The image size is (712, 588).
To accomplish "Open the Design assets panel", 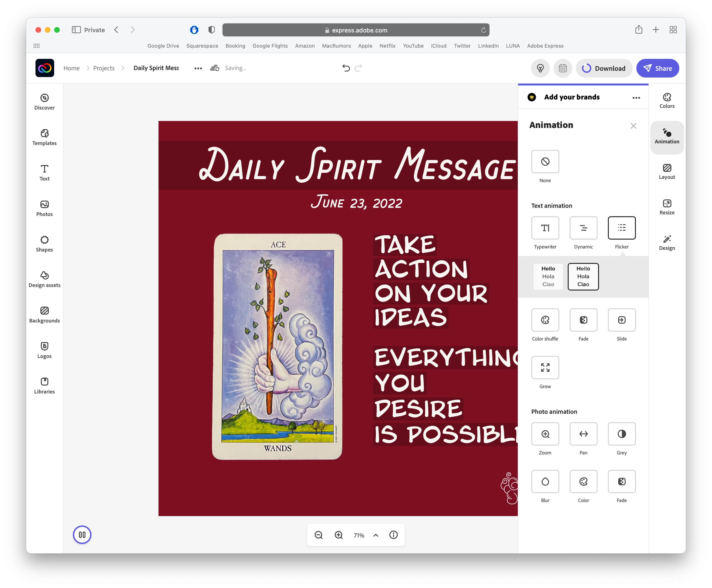I will [44, 279].
